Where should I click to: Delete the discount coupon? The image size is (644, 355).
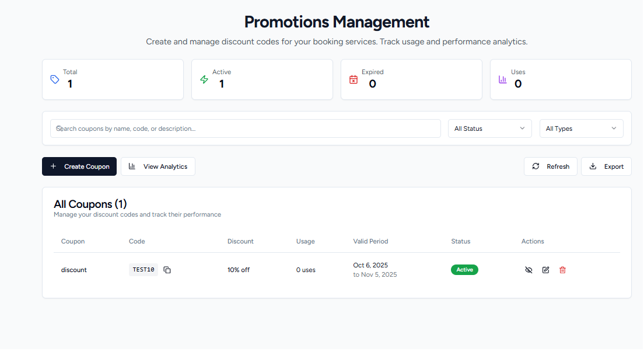point(562,270)
